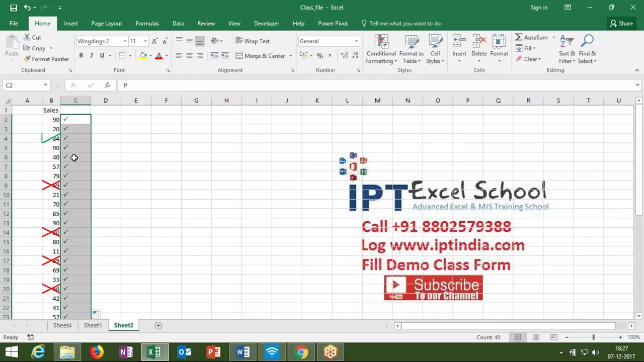Image resolution: width=644 pixels, height=362 pixels.
Task: Open Firefox from the taskbar
Action: coord(96,352)
